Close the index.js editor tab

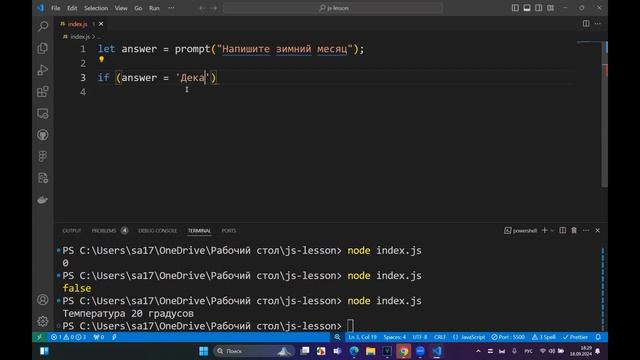coord(101,24)
